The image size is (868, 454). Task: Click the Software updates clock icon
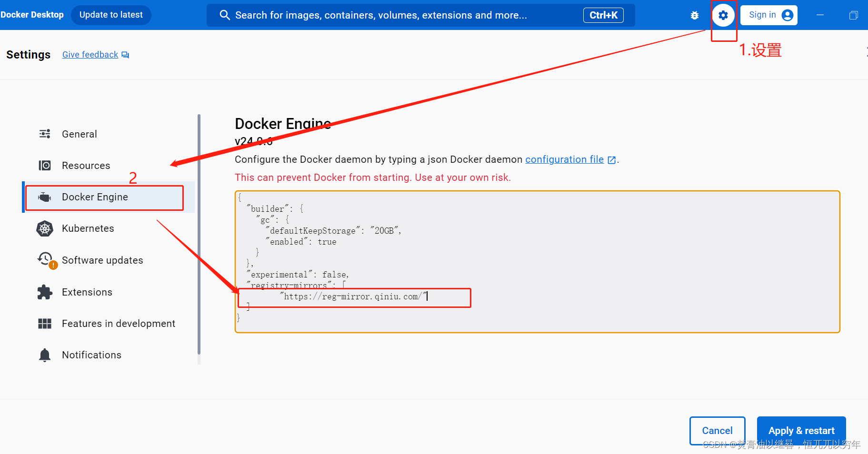tap(44, 260)
